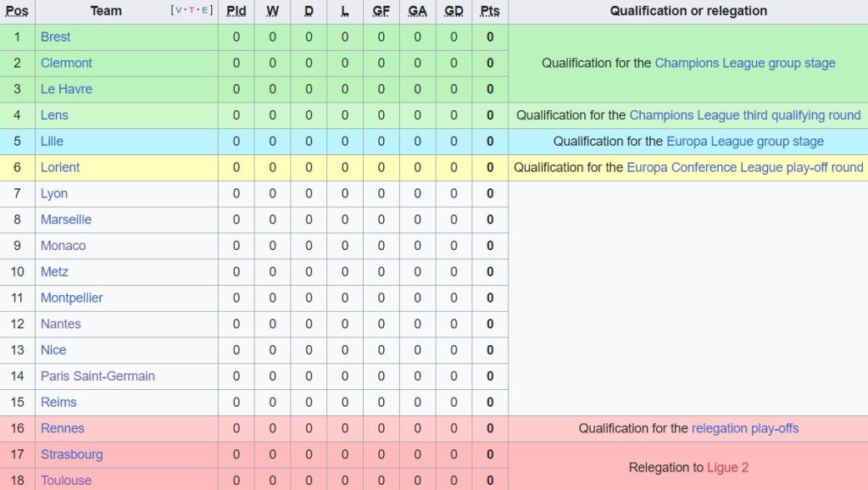
Task: Click the Lyon team link
Action: pos(54,193)
